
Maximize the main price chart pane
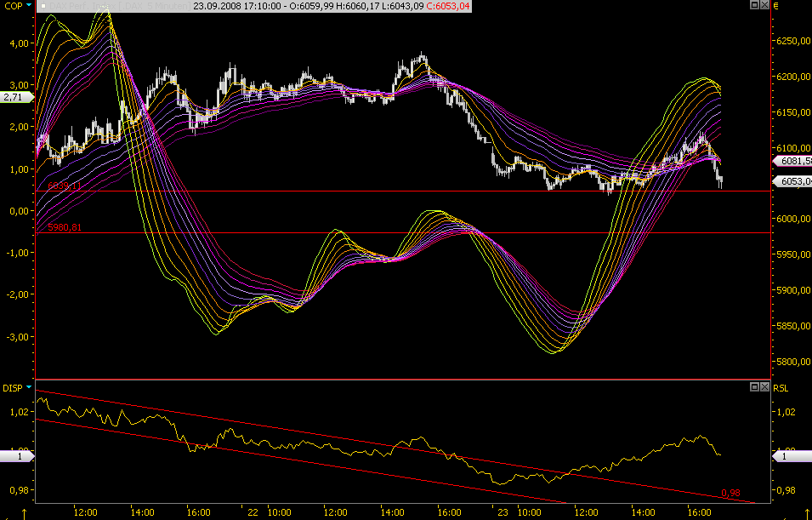[x=754, y=5]
